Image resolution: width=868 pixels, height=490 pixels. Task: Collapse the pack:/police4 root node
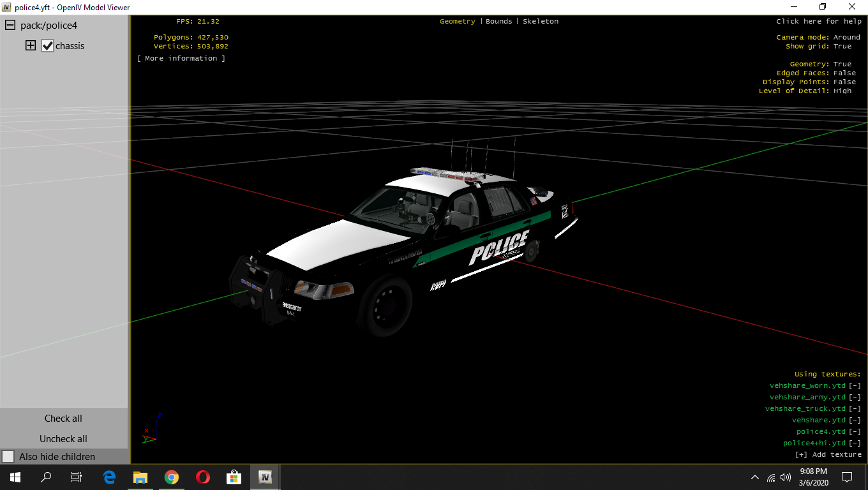[10, 26]
